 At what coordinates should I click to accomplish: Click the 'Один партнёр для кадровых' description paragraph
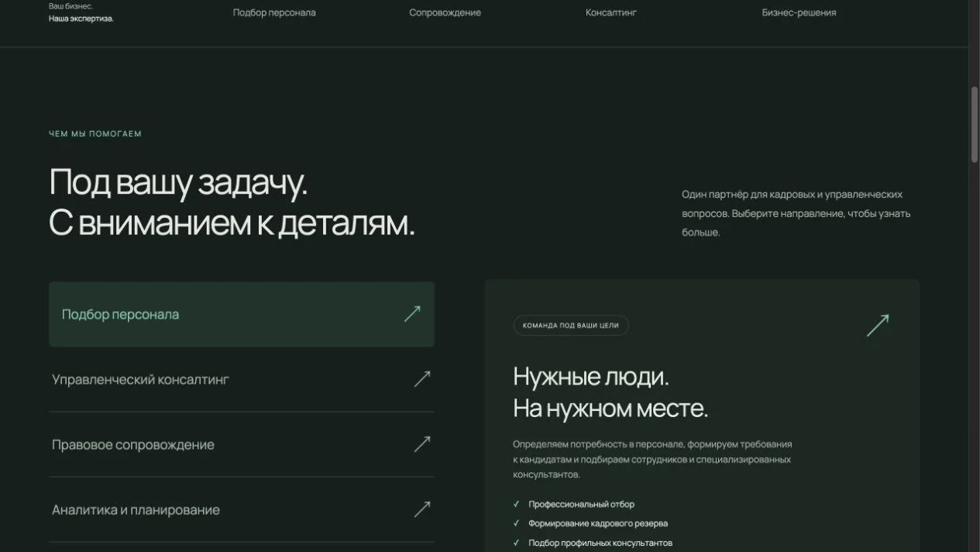796,213
